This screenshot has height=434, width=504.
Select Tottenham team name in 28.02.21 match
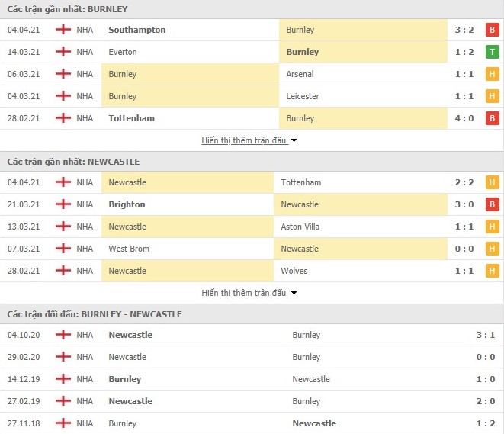tap(131, 118)
